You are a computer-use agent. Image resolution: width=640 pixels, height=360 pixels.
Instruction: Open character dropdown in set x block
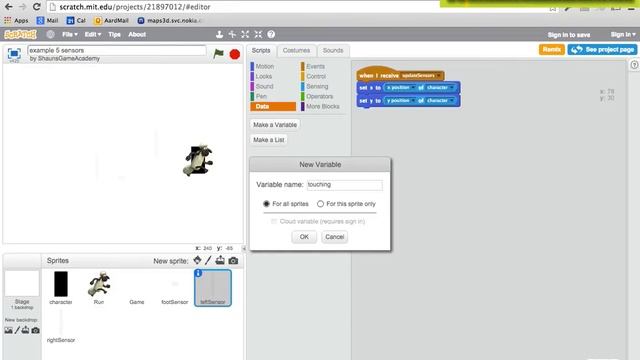pos(452,88)
